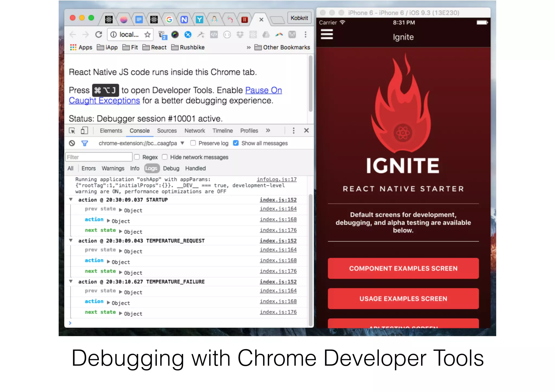Expand prev state Object under STARTUP
The height and width of the screenshot is (392, 555).
121,210
